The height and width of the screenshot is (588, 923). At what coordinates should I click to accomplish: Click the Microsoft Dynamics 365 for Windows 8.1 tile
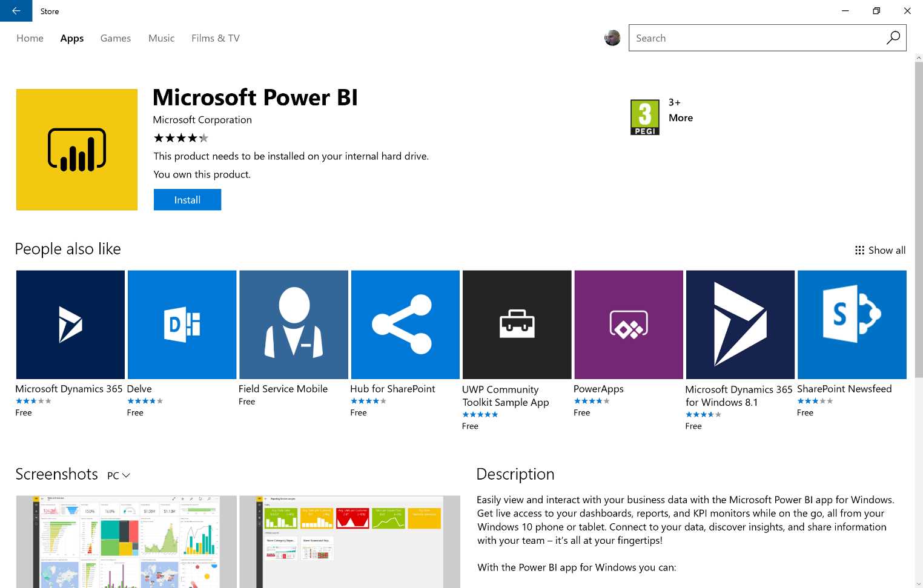(x=739, y=324)
